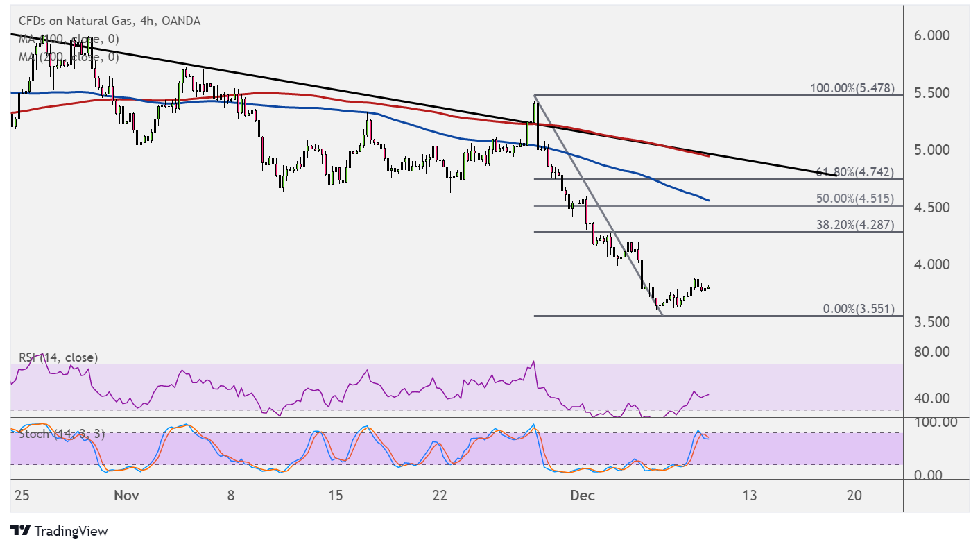Click the 4.500 price axis label

[931, 208]
